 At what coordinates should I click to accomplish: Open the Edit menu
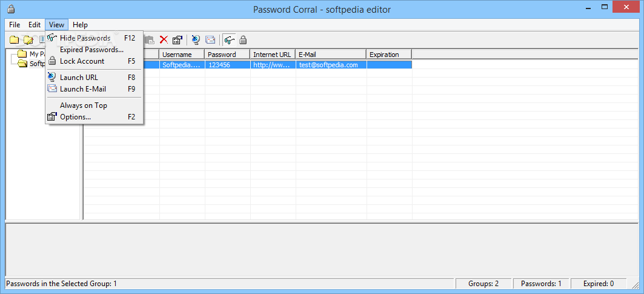(x=35, y=25)
